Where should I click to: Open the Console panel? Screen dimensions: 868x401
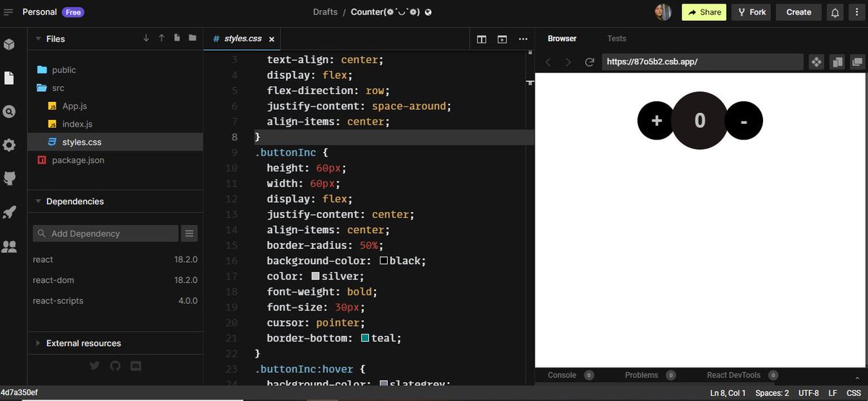(x=562, y=375)
